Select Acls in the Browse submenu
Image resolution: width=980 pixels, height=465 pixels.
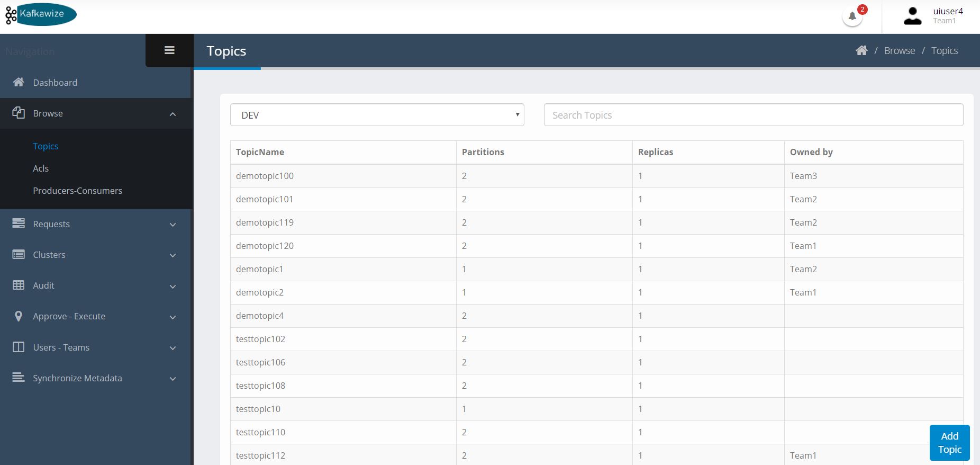41,168
